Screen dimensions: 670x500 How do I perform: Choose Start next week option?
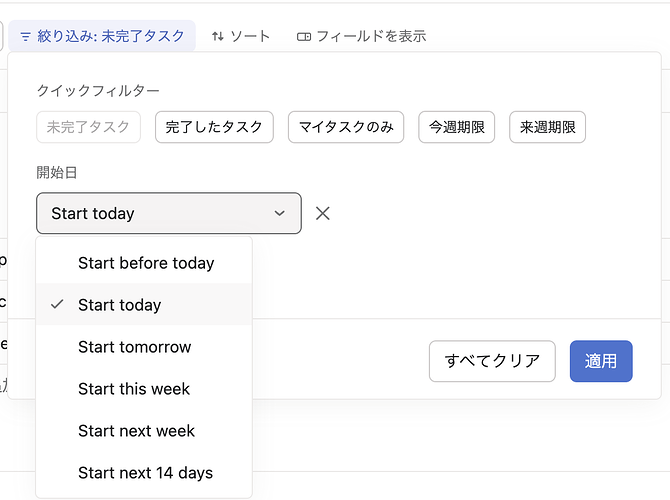[136, 431]
